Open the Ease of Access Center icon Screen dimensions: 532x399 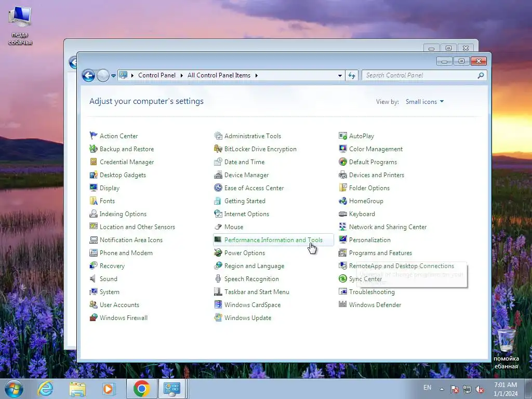click(x=218, y=188)
